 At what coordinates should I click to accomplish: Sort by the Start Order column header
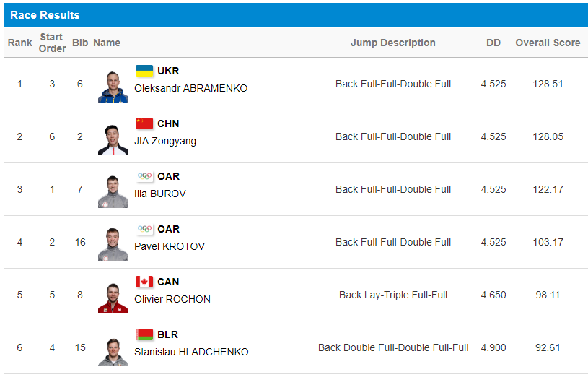coord(52,43)
